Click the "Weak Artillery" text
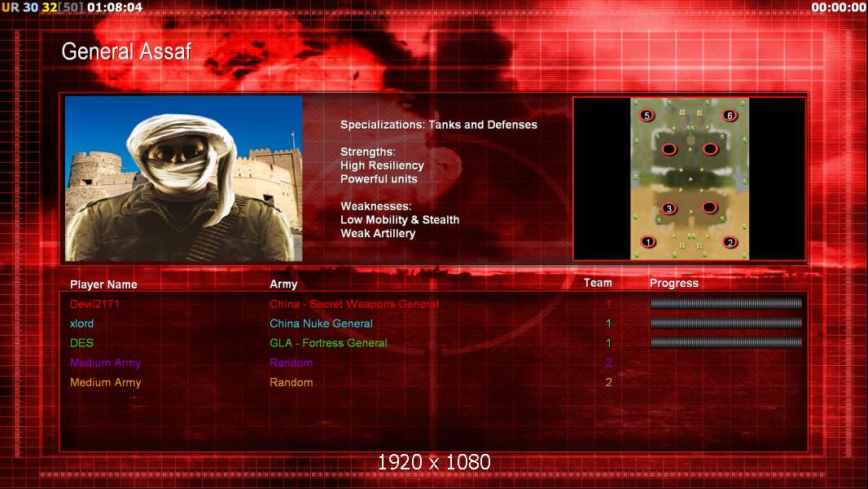 (378, 233)
